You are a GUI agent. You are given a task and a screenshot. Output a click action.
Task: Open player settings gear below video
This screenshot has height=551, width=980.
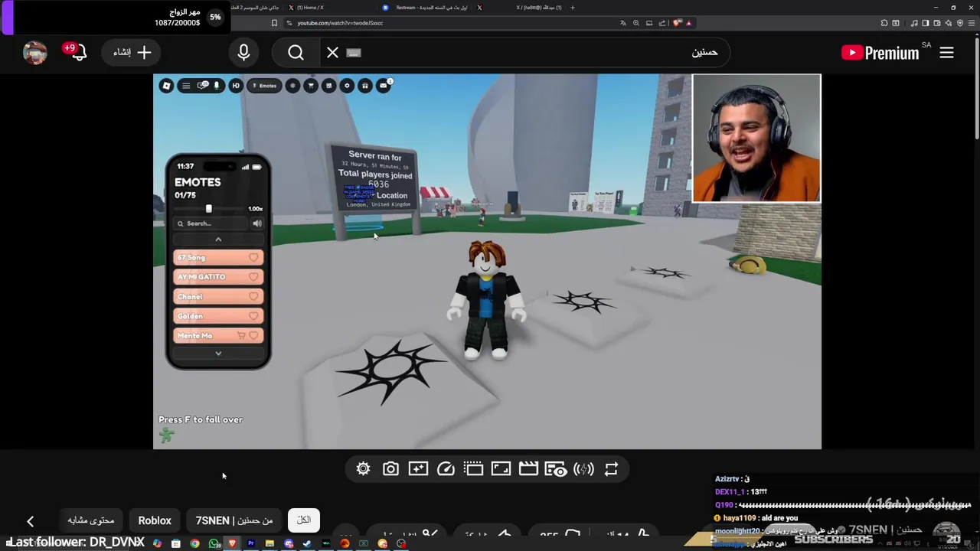(363, 469)
